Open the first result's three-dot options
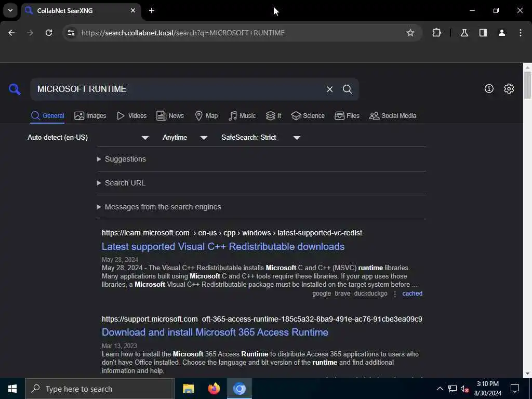Viewport: 532px width, 399px height. pos(395,294)
